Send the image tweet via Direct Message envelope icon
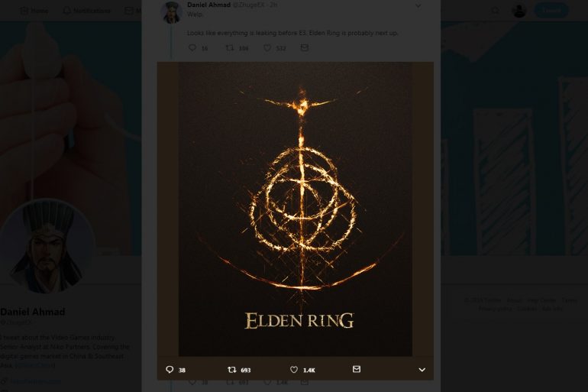 click(357, 369)
